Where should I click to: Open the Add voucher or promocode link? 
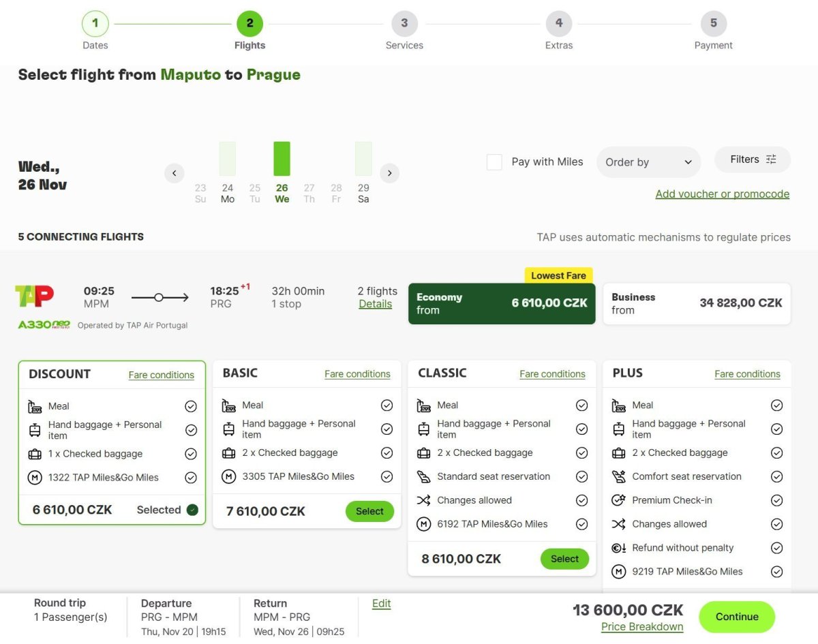coord(722,194)
